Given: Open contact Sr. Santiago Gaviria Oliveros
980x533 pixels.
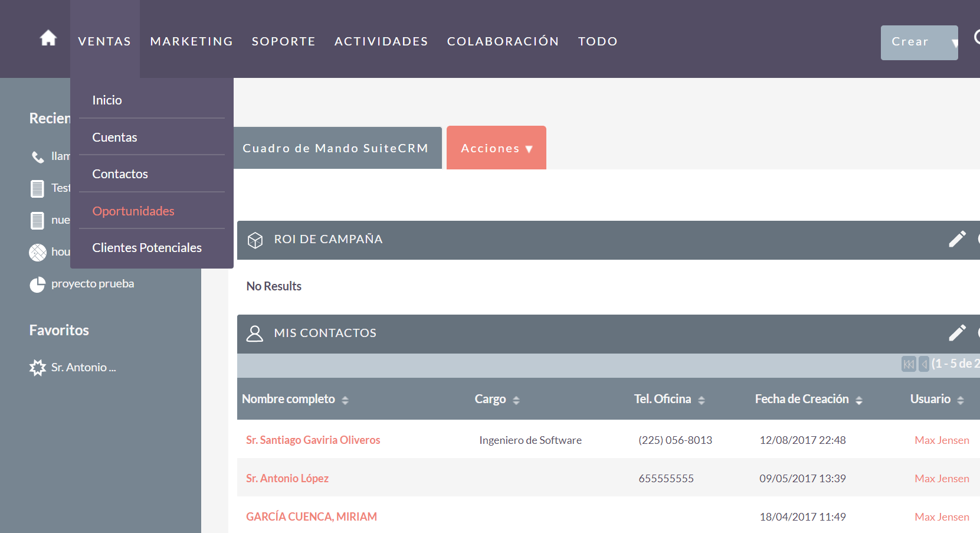Looking at the screenshot, I should point(313,440).
